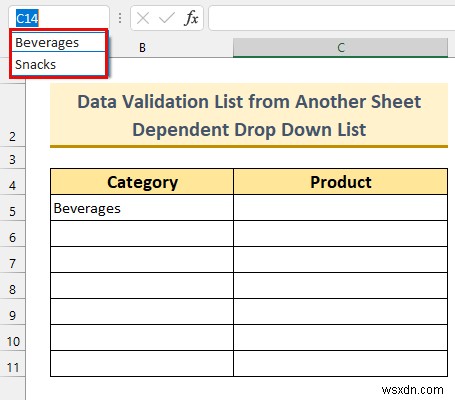Click the Product header cell
This screenshot has height=400, width=455.
coord(340,182)
